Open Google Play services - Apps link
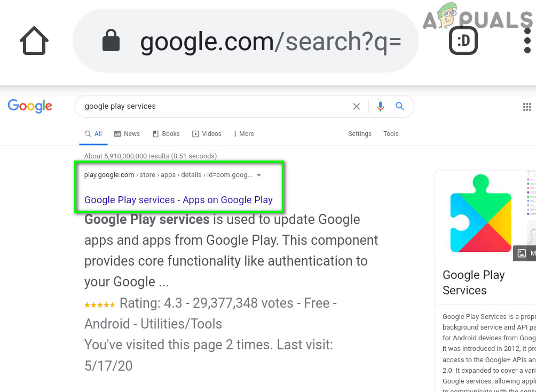This screenshot has width=536, height=392. pyautogui.click(x=178, y=200)
